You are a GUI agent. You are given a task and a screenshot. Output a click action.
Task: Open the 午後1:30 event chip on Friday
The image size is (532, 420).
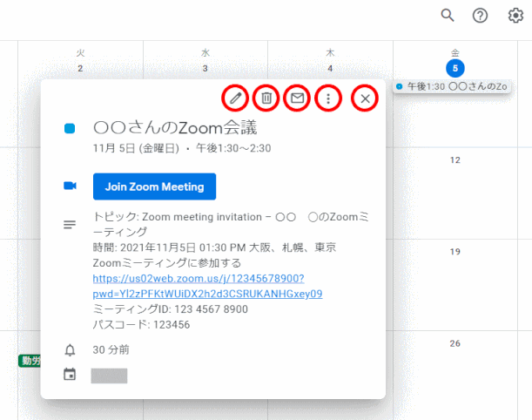pyautogui.click(x=453, y=86)
